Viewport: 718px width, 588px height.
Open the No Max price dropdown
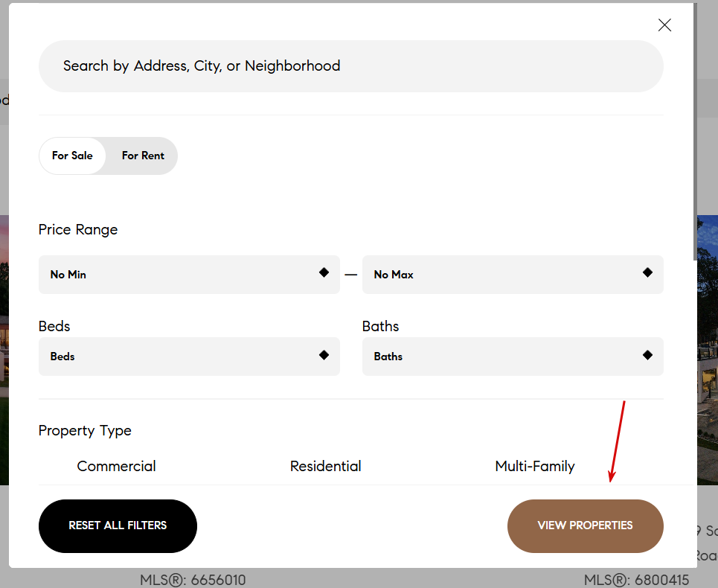[x=513, y=275]
